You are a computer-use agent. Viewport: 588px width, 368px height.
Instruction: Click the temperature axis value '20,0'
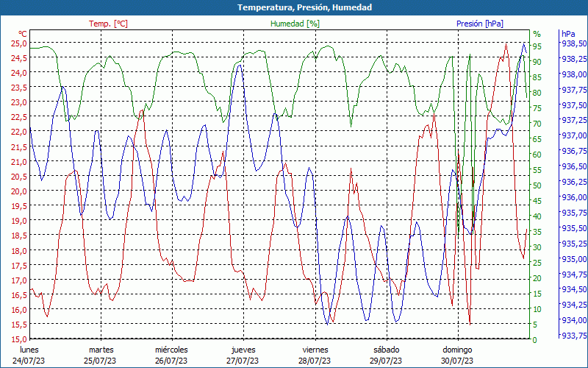[x=19, y=191]
